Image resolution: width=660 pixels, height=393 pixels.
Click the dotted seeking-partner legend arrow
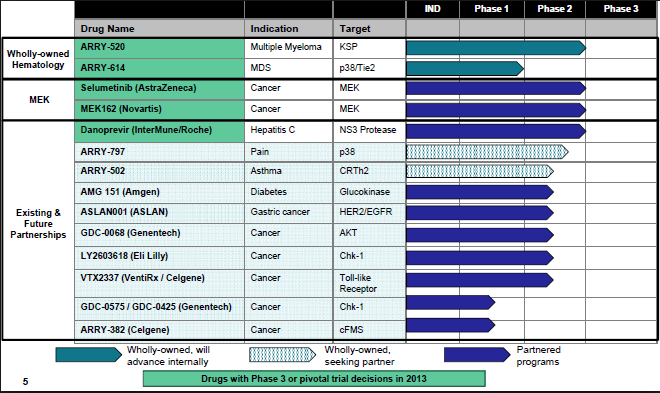pyautogui.click(x=282, y=355)
